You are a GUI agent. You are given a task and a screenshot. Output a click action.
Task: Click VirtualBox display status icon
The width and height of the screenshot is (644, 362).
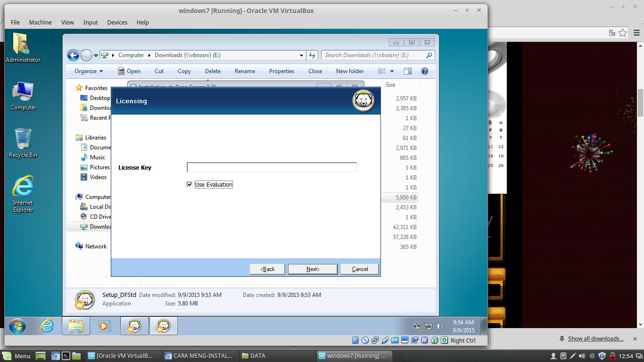405,340
